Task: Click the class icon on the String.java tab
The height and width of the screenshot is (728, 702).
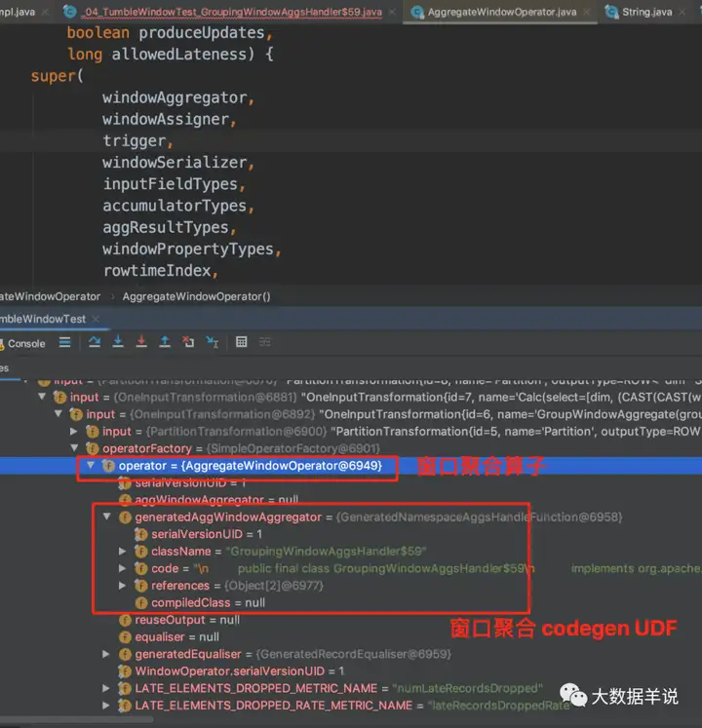Action: coord(612,12)
